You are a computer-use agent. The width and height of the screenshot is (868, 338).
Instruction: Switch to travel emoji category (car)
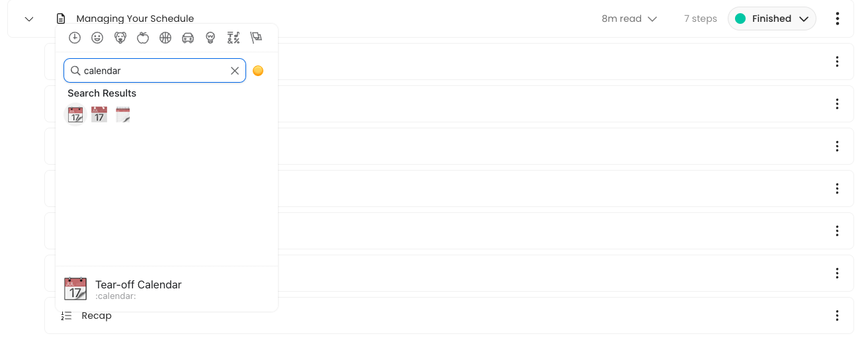188,38
